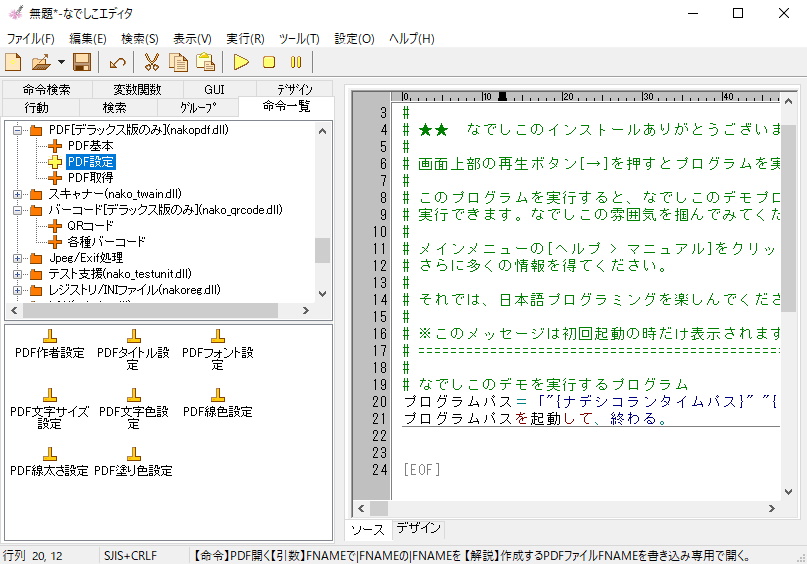This screenshot has width=807, height=564.
Task: Switch to the upper デザイン tab in the left panel
Action: point(294,90)
